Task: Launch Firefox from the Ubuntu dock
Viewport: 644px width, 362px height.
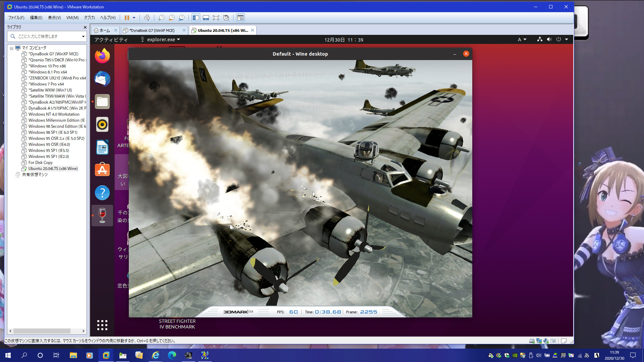Action: click(x=102, y=56)
